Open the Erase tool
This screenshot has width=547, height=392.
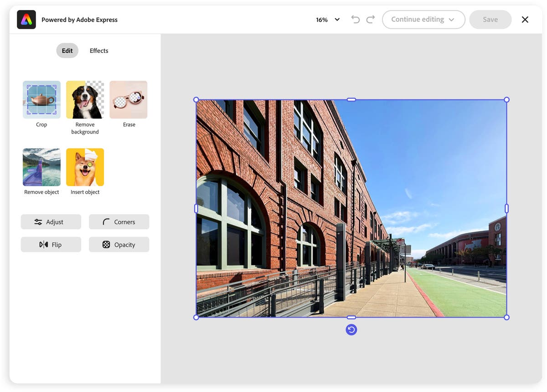(129, 100)
